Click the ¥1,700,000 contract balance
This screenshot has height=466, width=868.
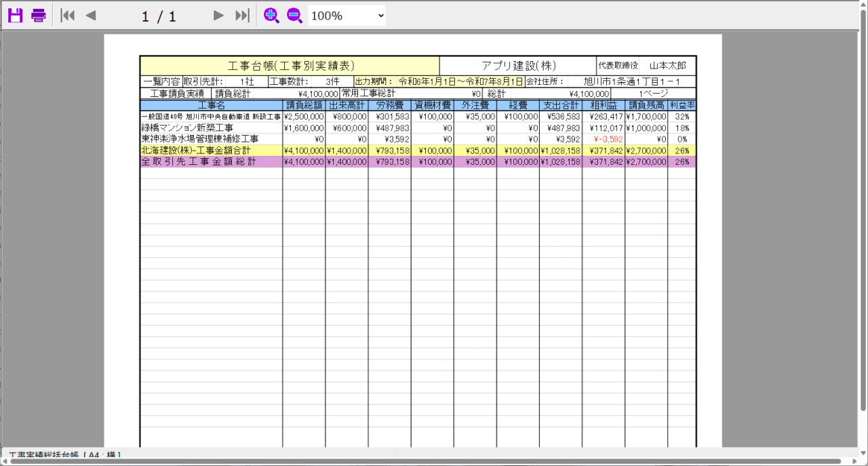(646, 117)
